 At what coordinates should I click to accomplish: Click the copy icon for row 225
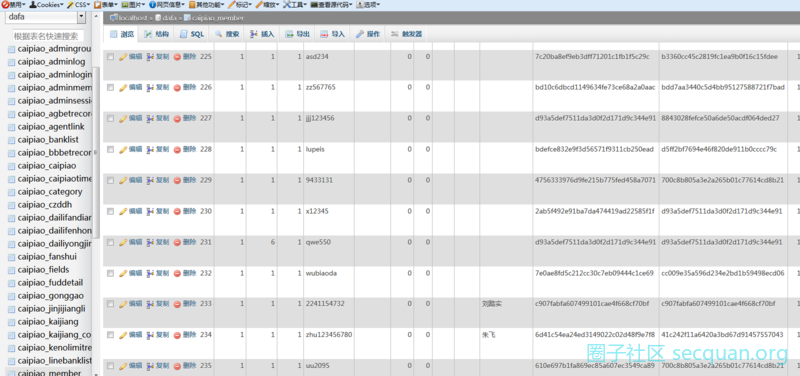[150, 57]
